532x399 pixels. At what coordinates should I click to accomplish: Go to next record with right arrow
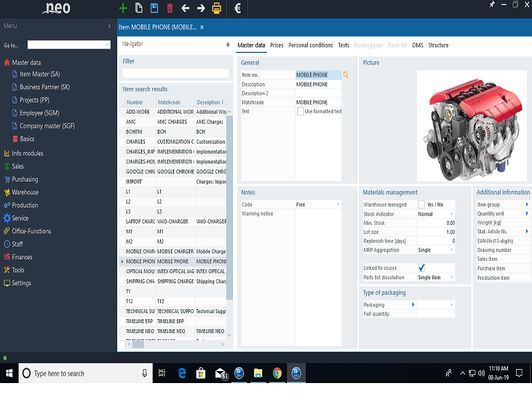tap(200, 8)
